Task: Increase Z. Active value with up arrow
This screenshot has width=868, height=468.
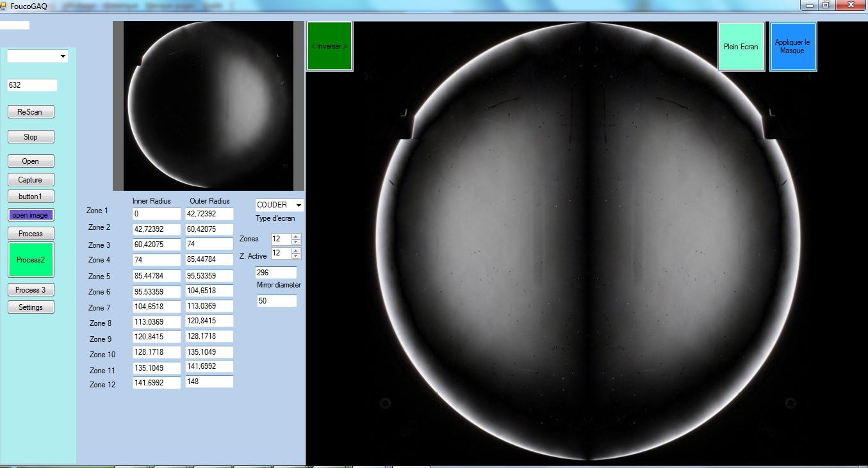Action: coord(295,250)
